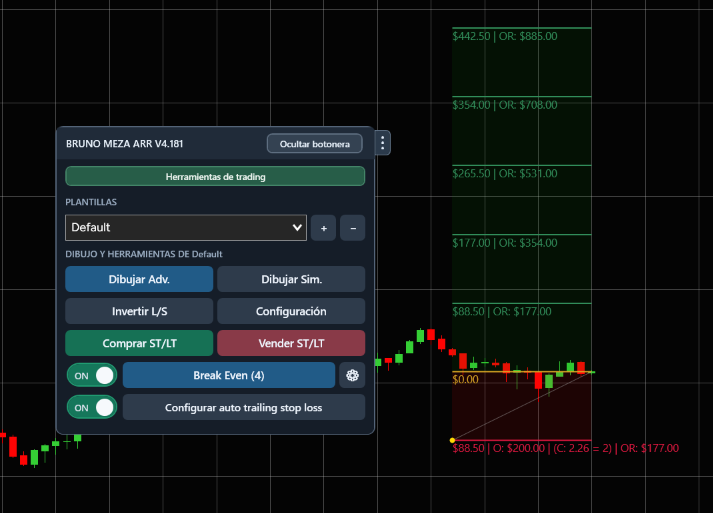Image resolution: width=713 pixels, height=513 pixels.
Task: Click Dibujar Adv. button
Action: (139, 279)
